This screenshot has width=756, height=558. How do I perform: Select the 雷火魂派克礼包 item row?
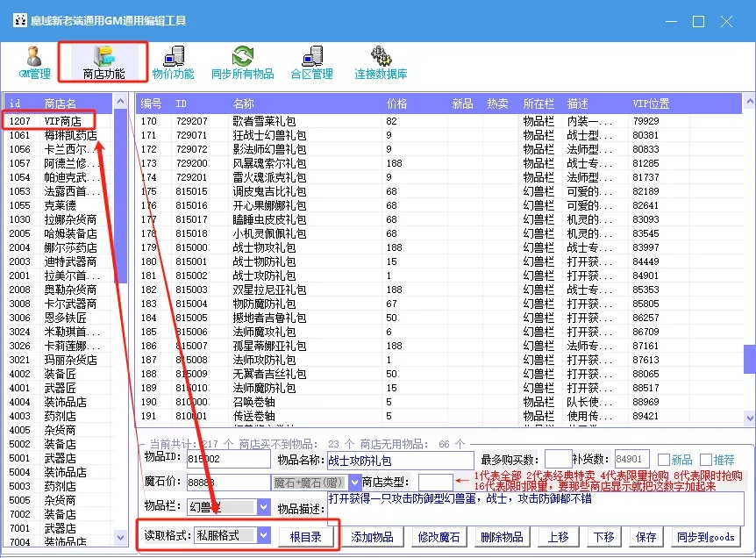click(439, 177)
